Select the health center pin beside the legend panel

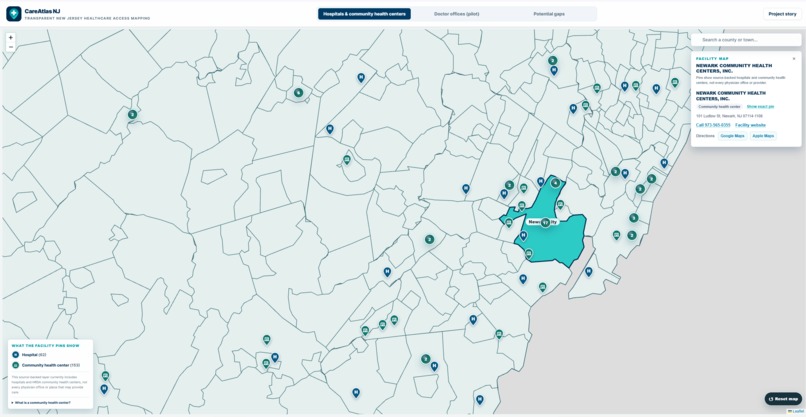click(x=105, y=376)
